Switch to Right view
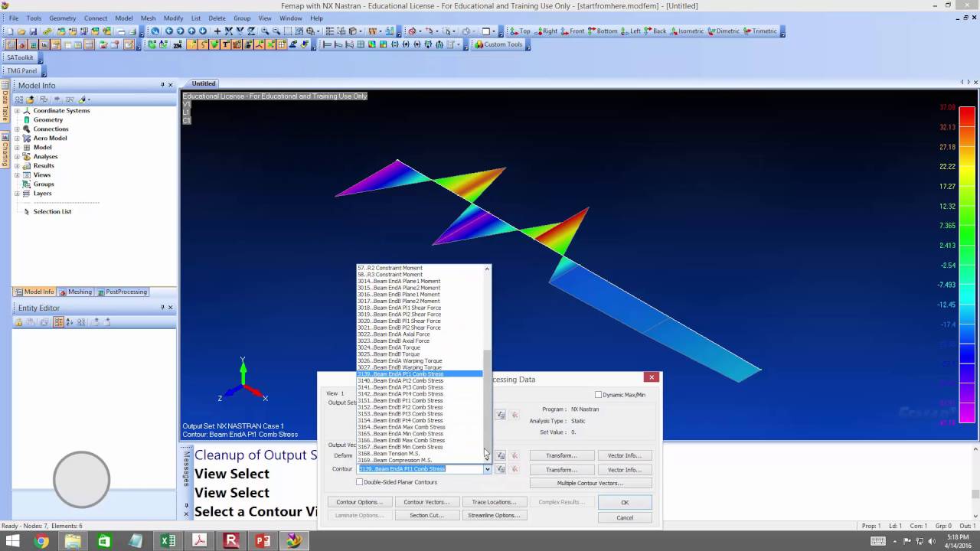This screenshot has height=551, width=980. coord(546,31)
